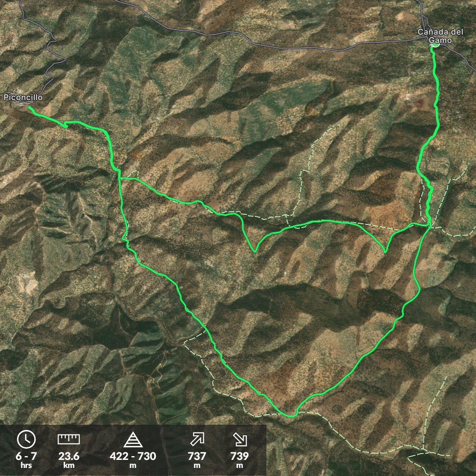Screen dimensions: 476x476
Task: Click the 23.6 km distance value
Action: 69,459
